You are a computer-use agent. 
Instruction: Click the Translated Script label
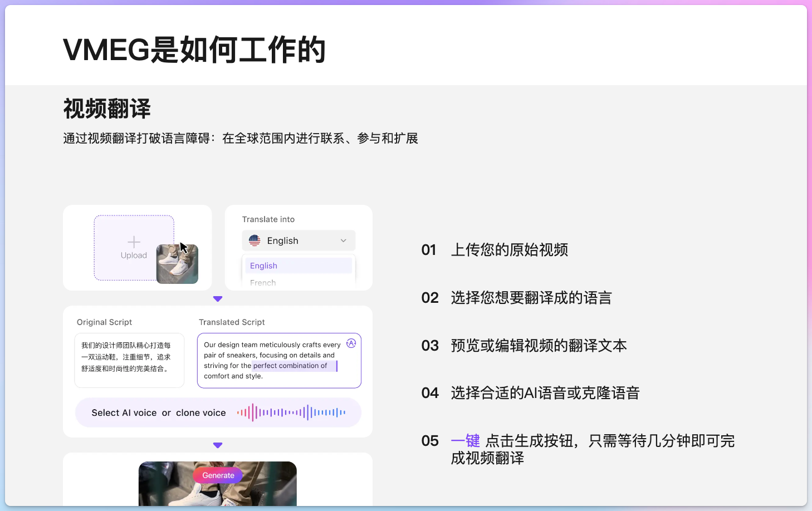tap(231, 322)
